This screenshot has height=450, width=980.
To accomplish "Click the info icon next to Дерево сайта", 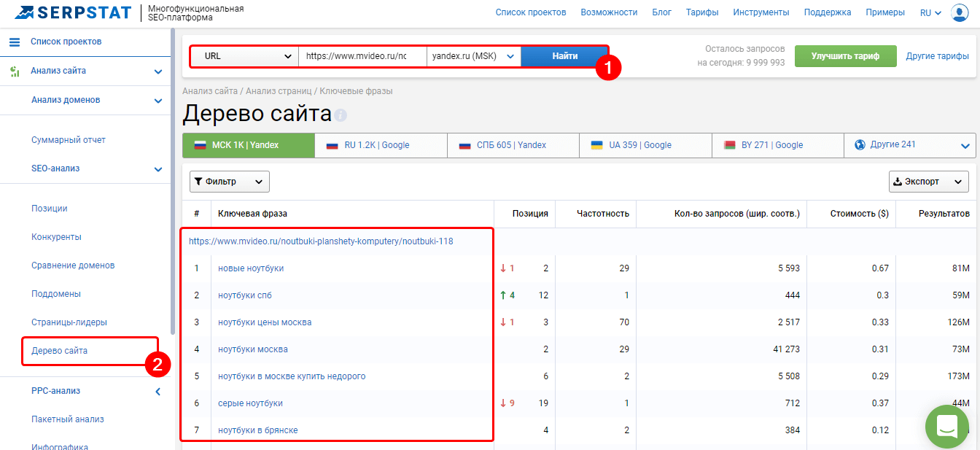I will click(x=341, y=115).
